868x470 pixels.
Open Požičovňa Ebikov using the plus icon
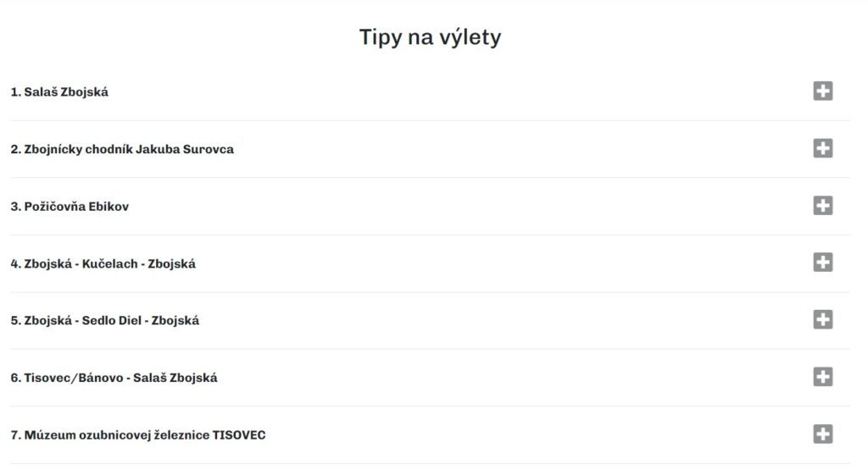(x=822, y=206)
